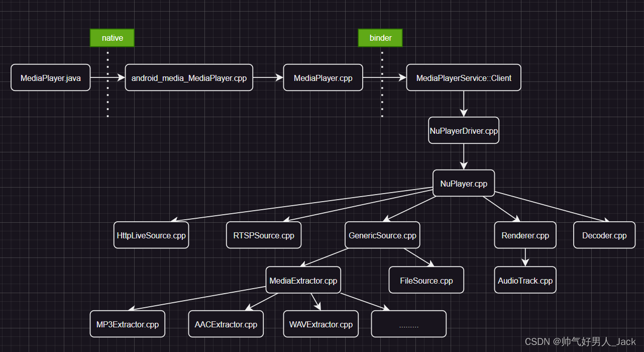The width and height of the screenshot is (644, 352).
Task: Click the green binder label
Action: tap(380, 38)
